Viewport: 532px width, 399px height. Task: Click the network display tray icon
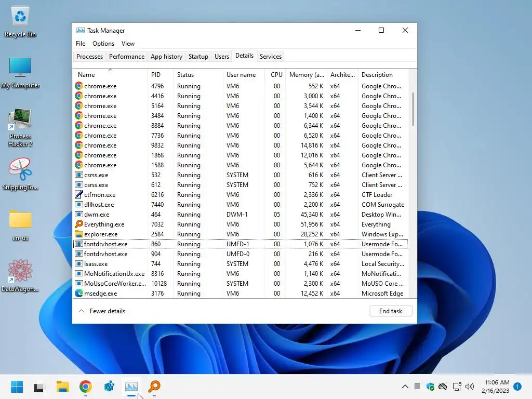(457, 387)
